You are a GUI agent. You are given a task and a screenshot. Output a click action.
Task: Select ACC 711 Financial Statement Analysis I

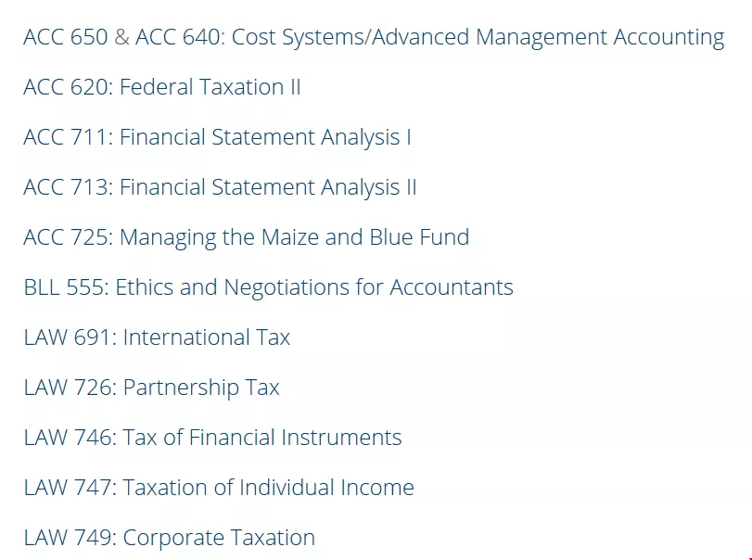coord(217,137)
